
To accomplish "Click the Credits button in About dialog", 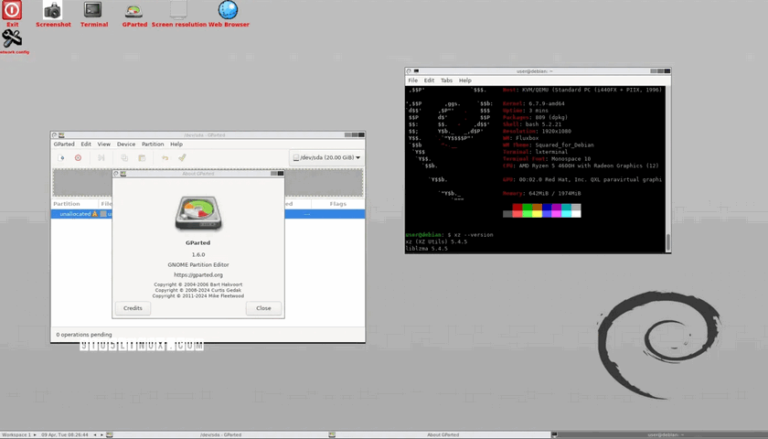I will pos(132,308).
